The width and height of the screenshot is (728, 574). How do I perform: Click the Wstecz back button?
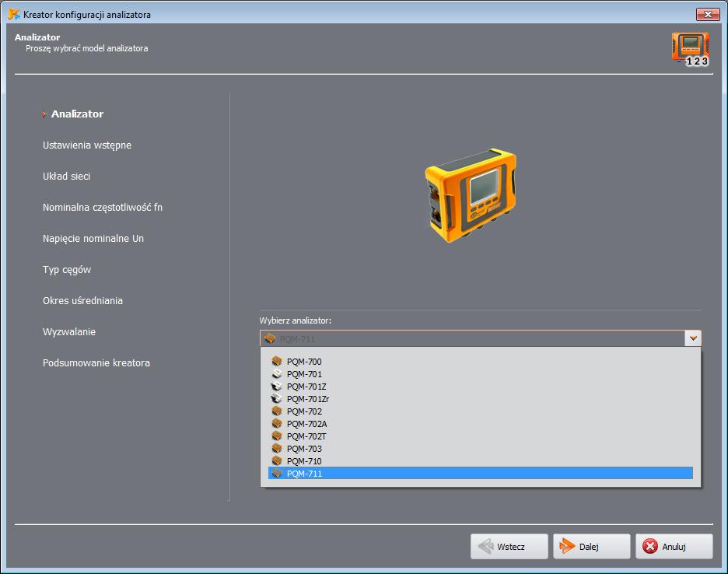(509, 546)
